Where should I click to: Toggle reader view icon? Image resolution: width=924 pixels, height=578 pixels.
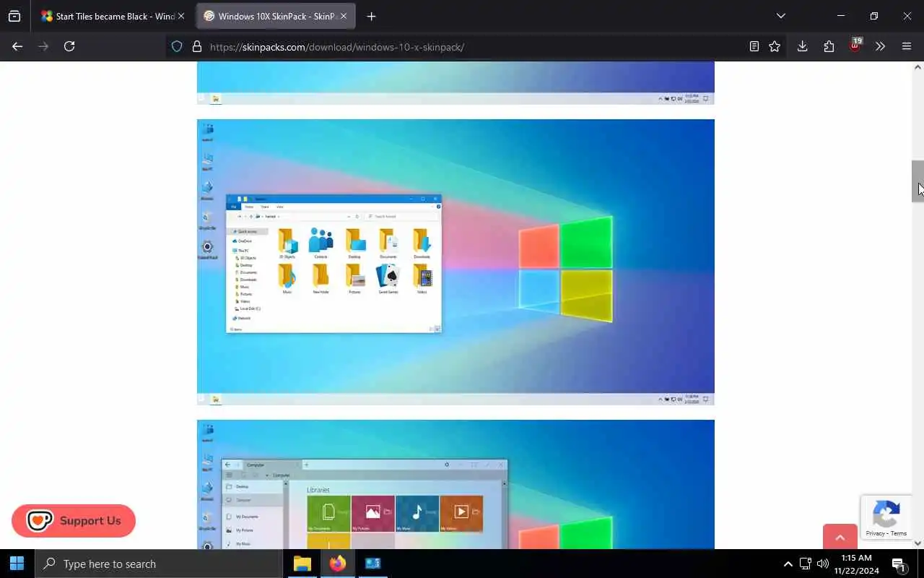pyautogui.click(x=754, y=46)
